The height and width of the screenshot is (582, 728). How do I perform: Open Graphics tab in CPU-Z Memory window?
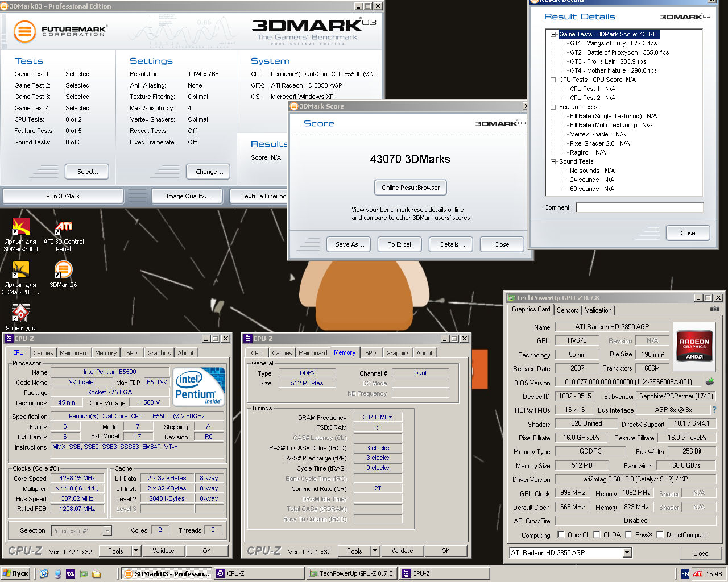pos(398,353)
